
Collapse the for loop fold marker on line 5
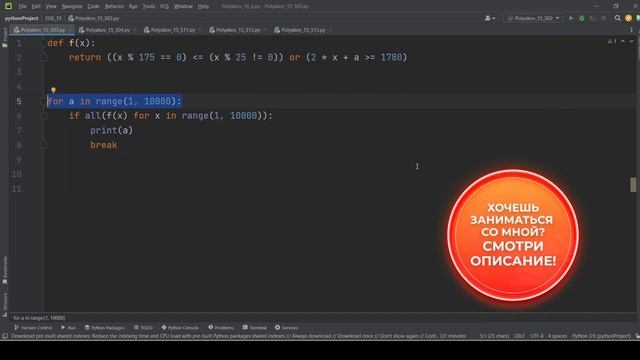point(44,101)
